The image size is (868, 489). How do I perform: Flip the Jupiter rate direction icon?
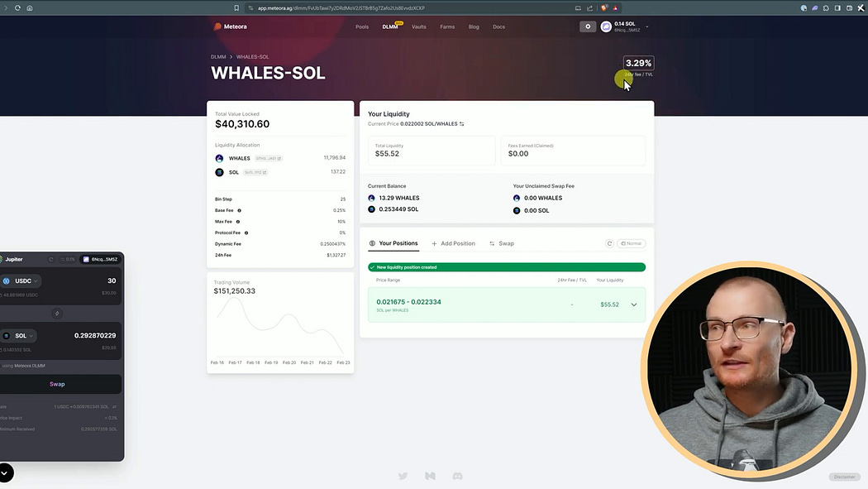[x=115, y=406]
